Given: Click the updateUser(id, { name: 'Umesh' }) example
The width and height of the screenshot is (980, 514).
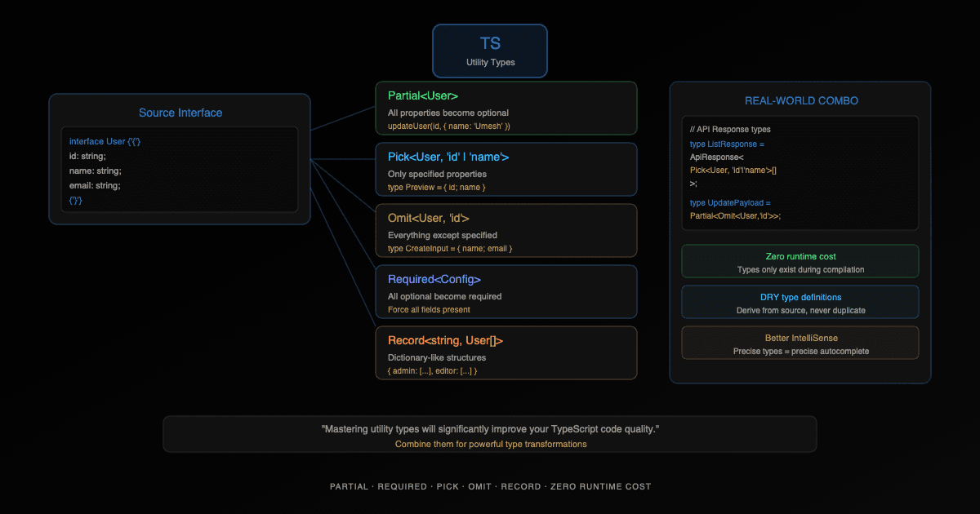Looking at the screenshot, I should [449, 126].
